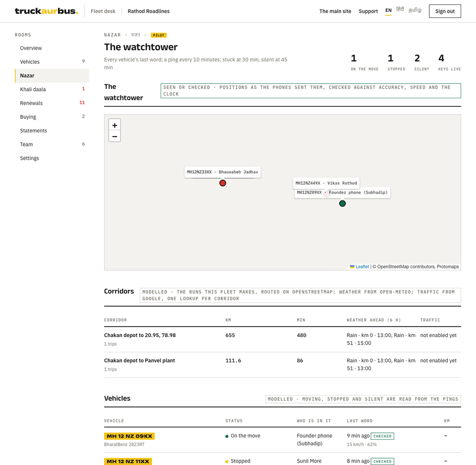The image size is (476, 465).
Task: Click the CHECKED badge beside 9 min ago
Action: pos(382,436)
